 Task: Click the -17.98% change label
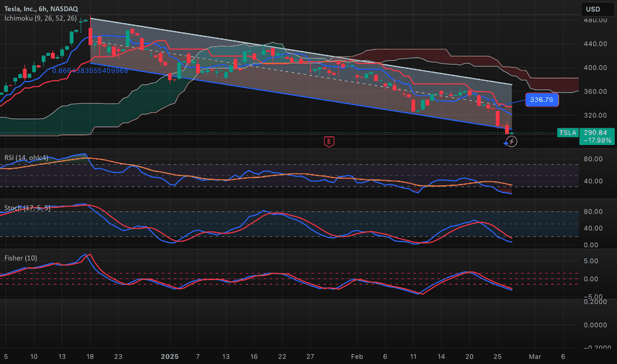tap(597, 140)
